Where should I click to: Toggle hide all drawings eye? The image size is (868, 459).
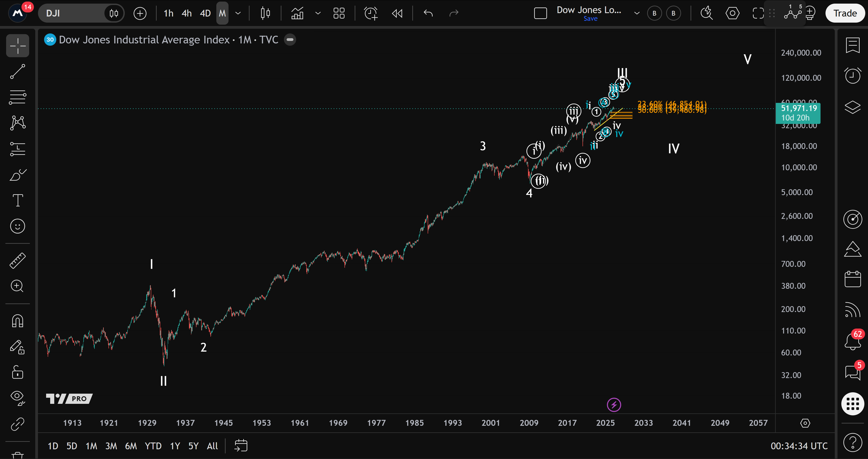click(x=18, y=398)
